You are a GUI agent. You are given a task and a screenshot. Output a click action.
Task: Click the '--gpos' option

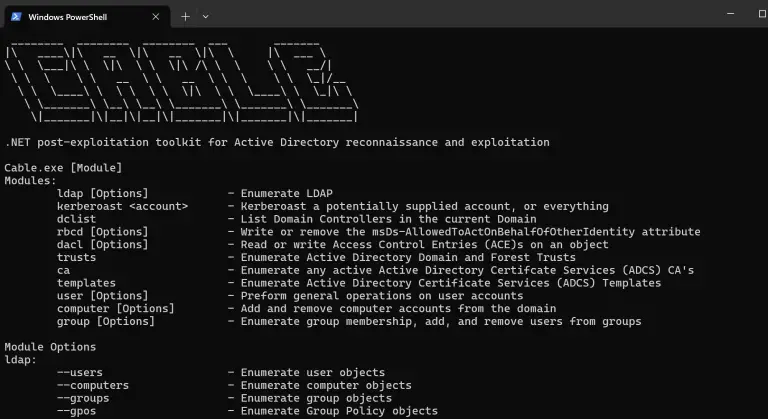pos(76,411)
